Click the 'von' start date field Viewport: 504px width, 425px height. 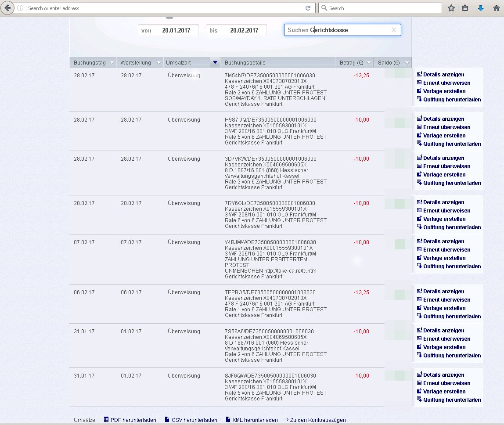[x=168, y=30]
